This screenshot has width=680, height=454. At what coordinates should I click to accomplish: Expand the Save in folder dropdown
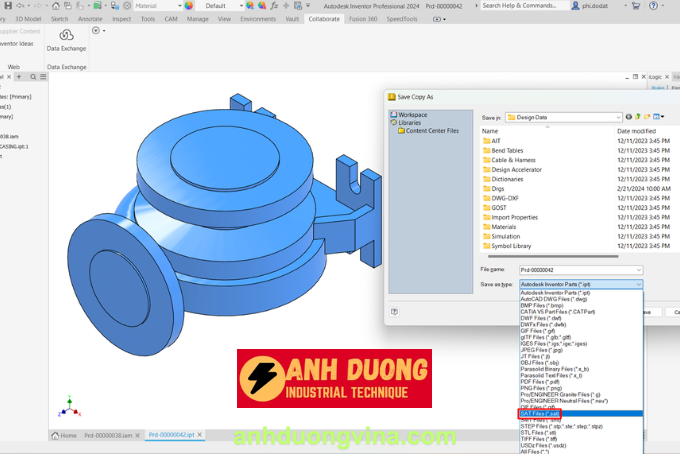[617, 117]
